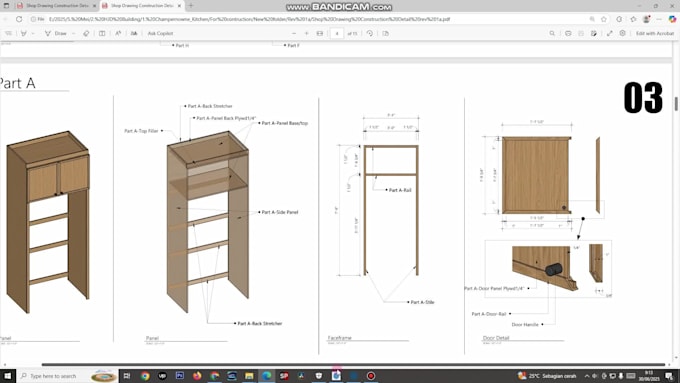The width and height of the screenshot is (680, 383).
Task: Click the Print icon in PDF toolbar
Action: (568, 33)
